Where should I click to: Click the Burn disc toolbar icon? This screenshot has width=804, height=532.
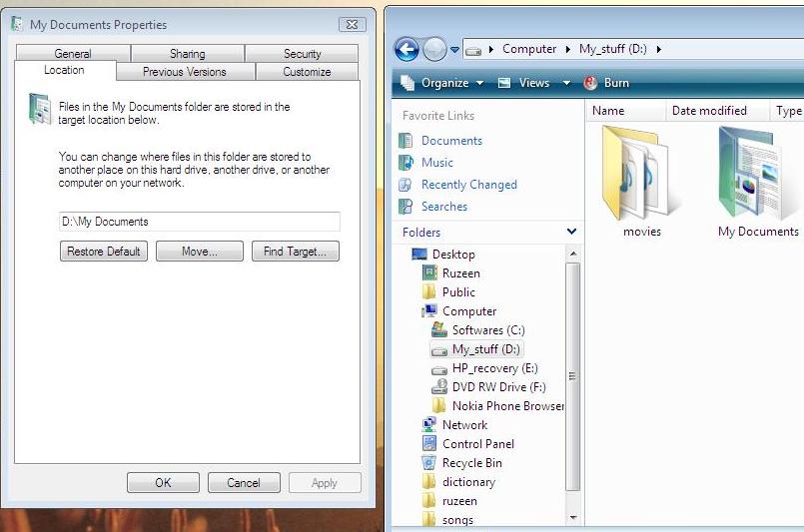point(590,83)
